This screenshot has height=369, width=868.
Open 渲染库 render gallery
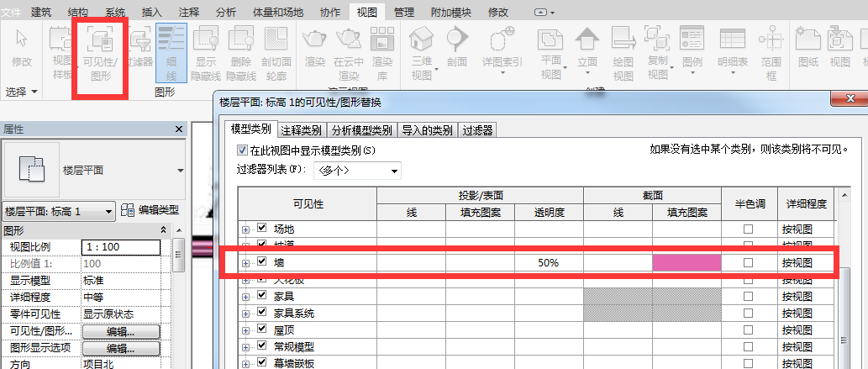382,53
